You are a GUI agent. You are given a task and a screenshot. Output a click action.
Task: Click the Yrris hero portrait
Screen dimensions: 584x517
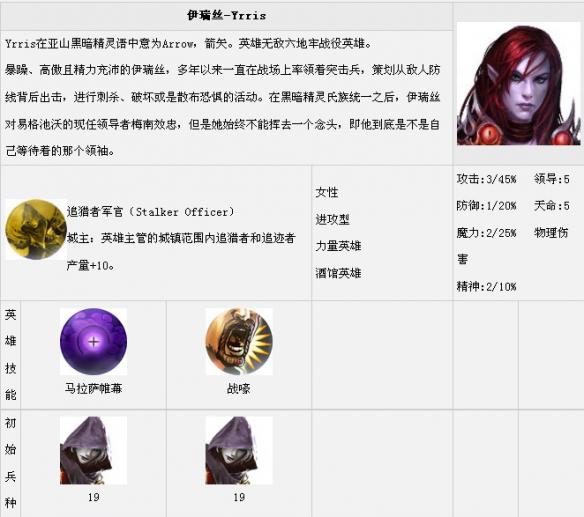(518, 83)
